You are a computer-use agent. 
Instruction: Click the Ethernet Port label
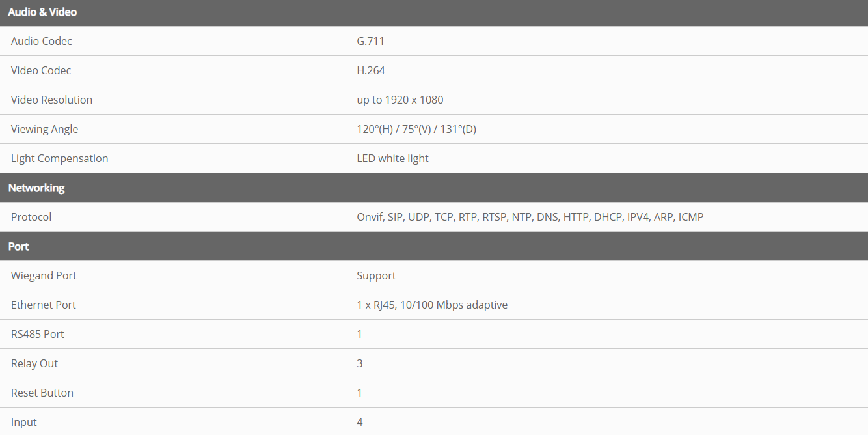tap(44, 305)
